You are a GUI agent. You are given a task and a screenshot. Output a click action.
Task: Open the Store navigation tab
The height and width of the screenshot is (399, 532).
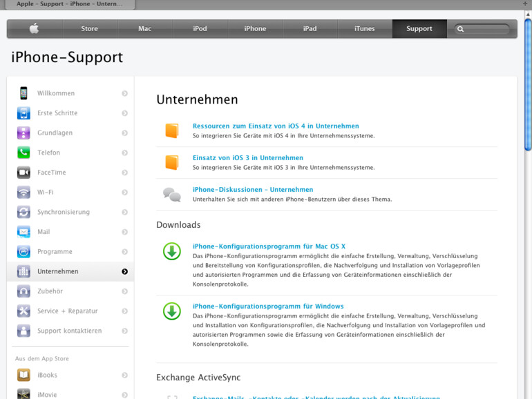click(90, 28)
